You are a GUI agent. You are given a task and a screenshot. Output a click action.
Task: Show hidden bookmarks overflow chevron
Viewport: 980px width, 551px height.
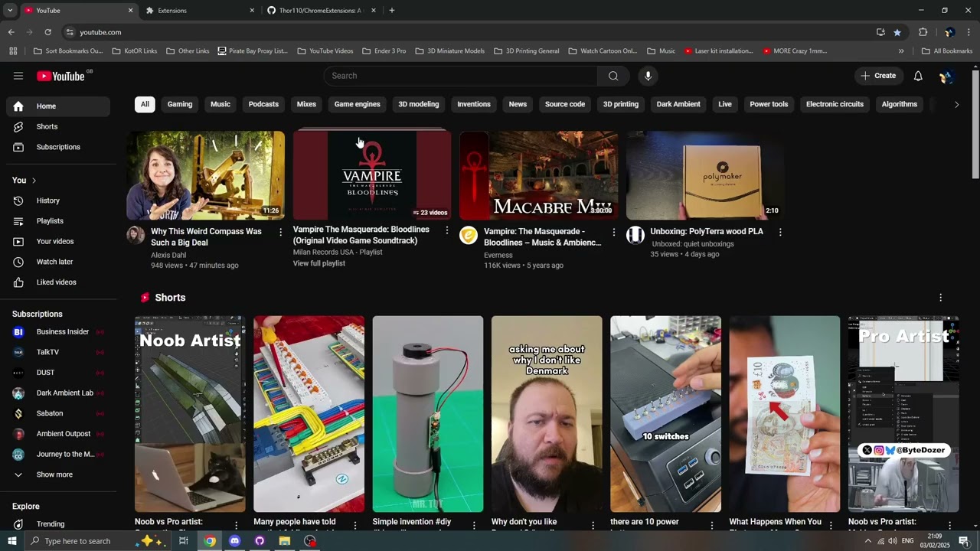pyautogui.click(x=901, y=51)
